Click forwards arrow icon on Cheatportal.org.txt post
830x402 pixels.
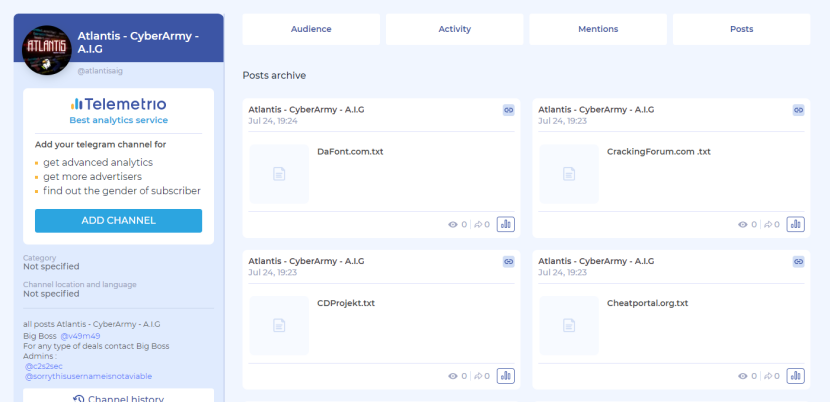point(768,376)
